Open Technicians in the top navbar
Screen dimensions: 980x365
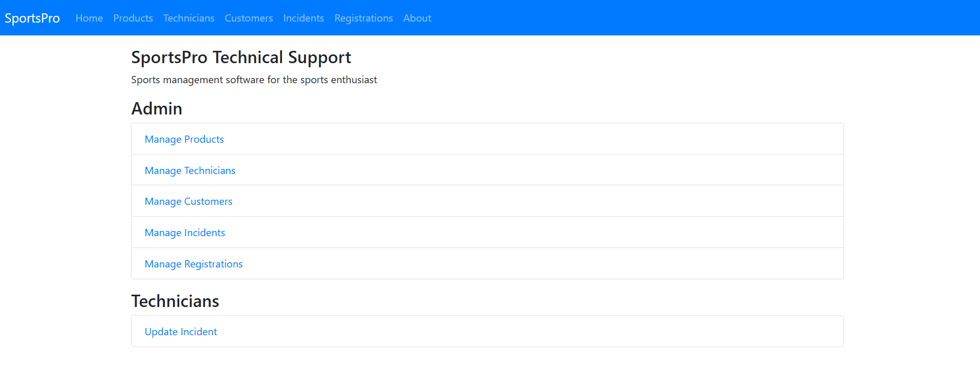pyautogui.click(x=189, y=18)
